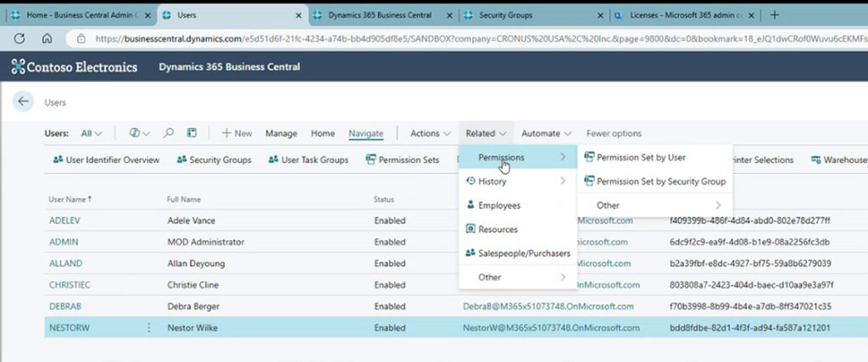Select Permission Set by User
The image size is (868, 362).
click(655, 158)
